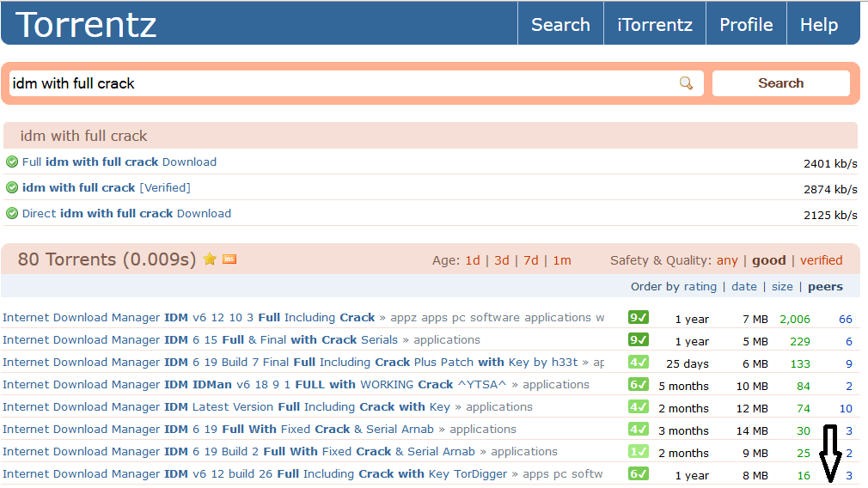Screen dimensions: 868x488
Task: Click rating badge for IDMan v6 18 9 1
Action: click(x=639, y=385)
